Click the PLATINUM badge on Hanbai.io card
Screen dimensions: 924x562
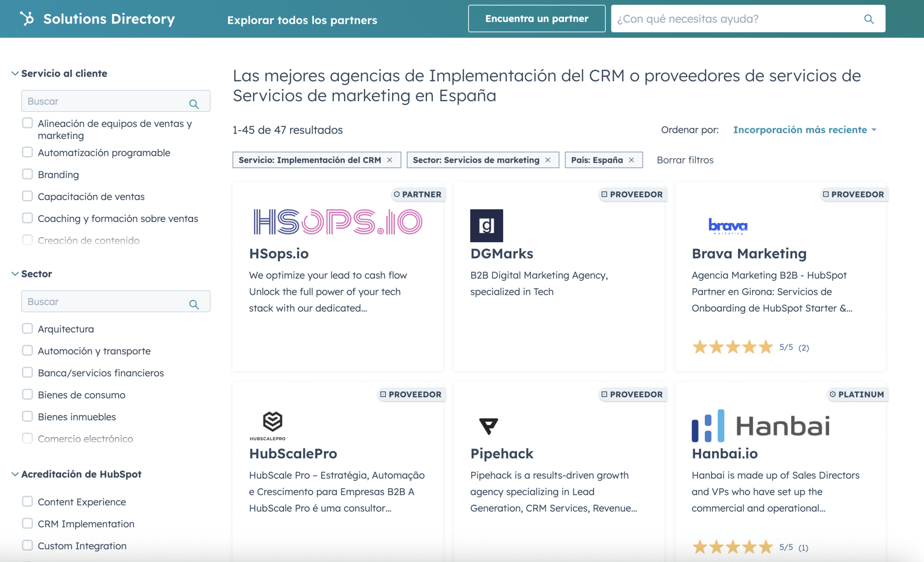[x=857, y=395]
